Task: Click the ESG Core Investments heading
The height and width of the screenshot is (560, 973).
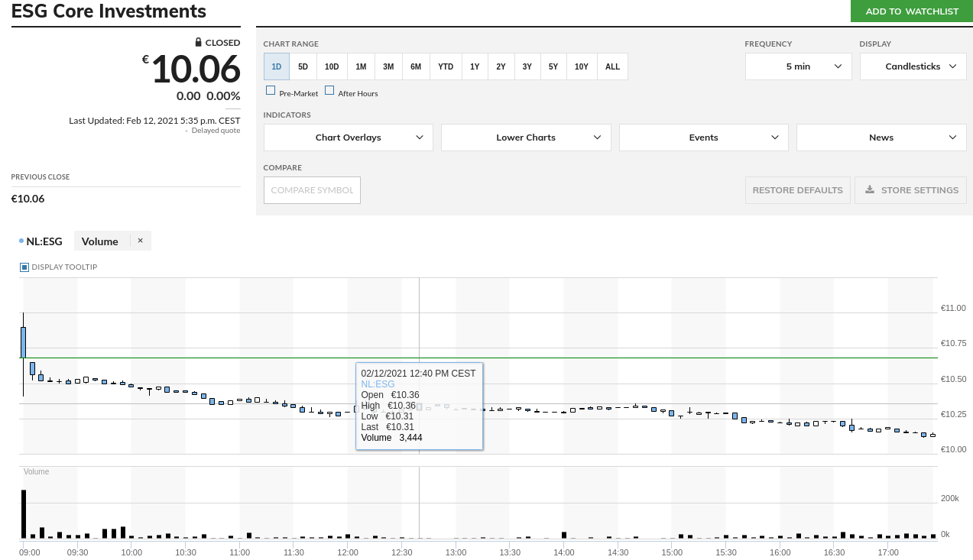Action: 109,11
